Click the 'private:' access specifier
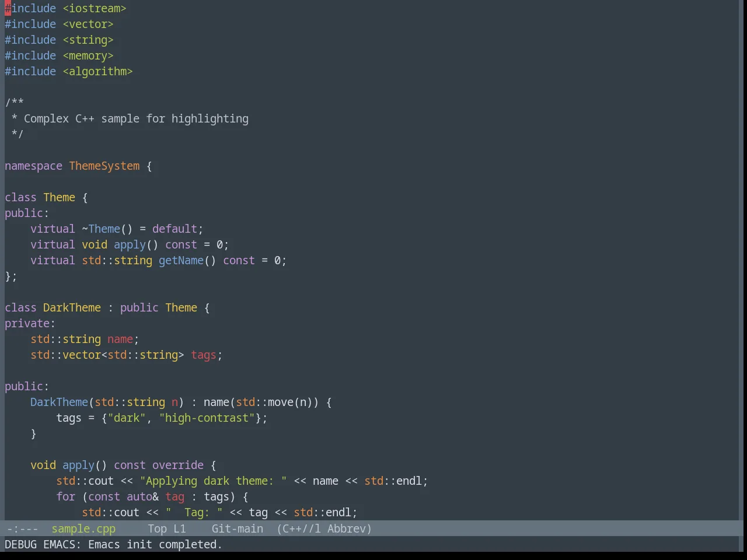 [x=30, y=323]
